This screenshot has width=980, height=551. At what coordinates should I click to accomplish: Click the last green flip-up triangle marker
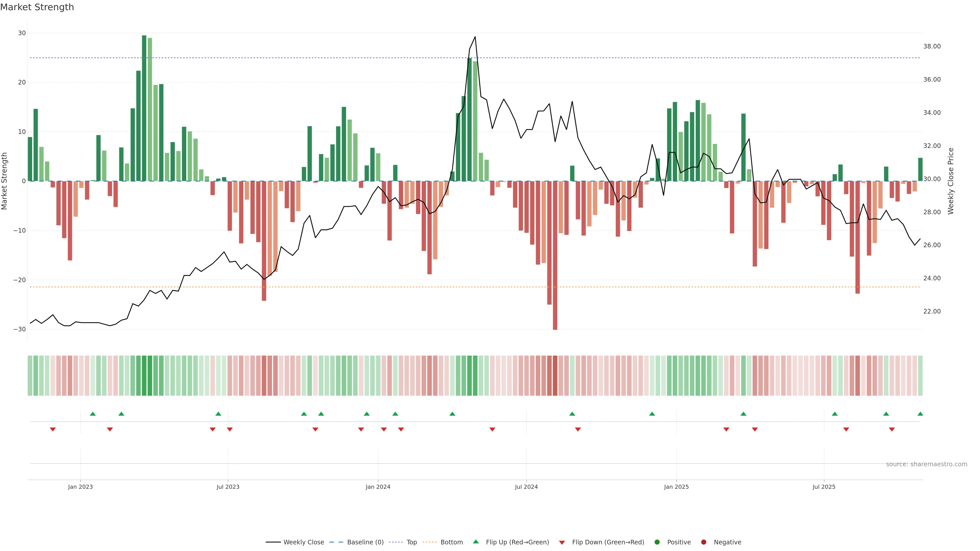tap(920, 414)
